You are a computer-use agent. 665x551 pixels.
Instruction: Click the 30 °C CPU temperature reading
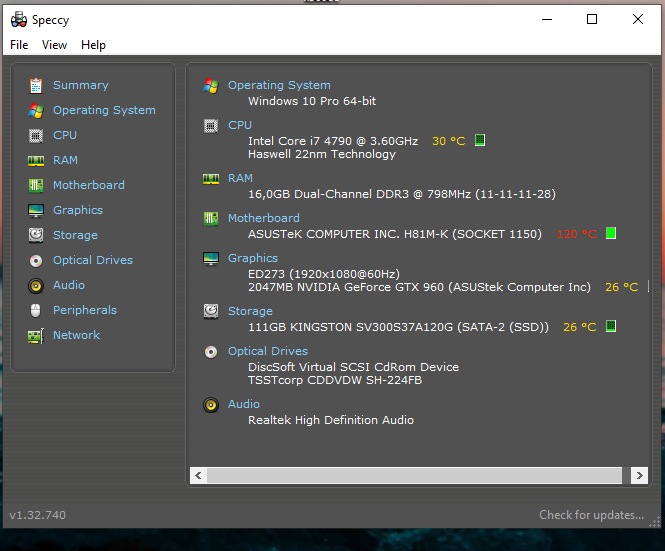[x=449, y=141]
